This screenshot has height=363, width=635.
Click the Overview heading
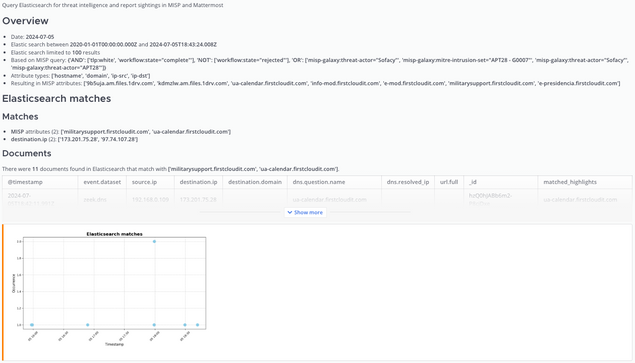point(25,21)
